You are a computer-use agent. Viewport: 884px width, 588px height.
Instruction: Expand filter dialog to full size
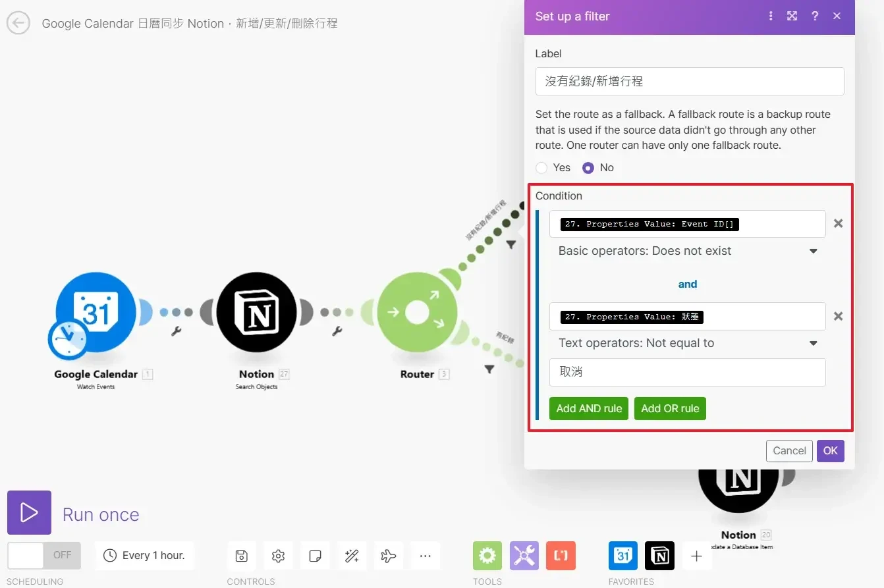pos(792,16)
